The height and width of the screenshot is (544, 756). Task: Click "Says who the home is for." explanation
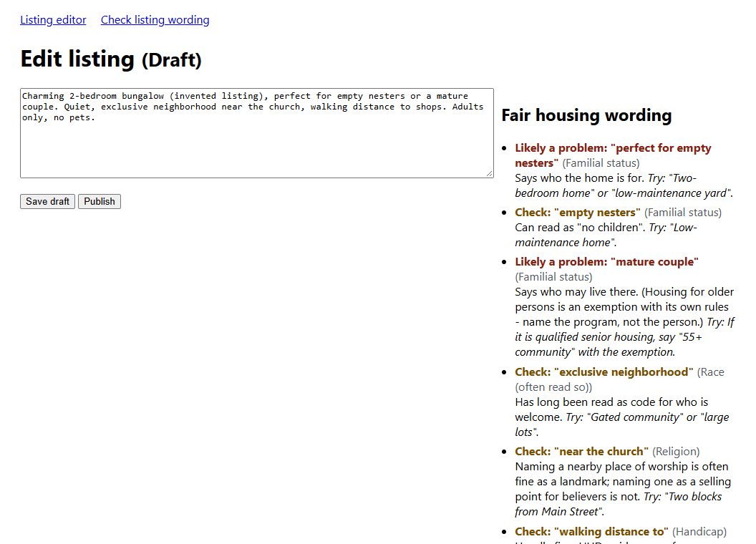coord(580,178)
